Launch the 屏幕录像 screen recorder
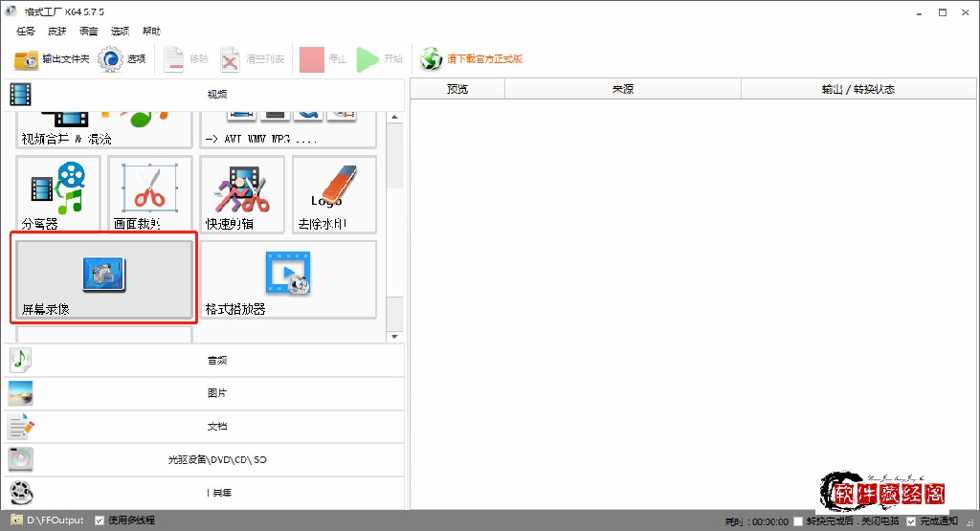980x531 pixels. [103, 279]
